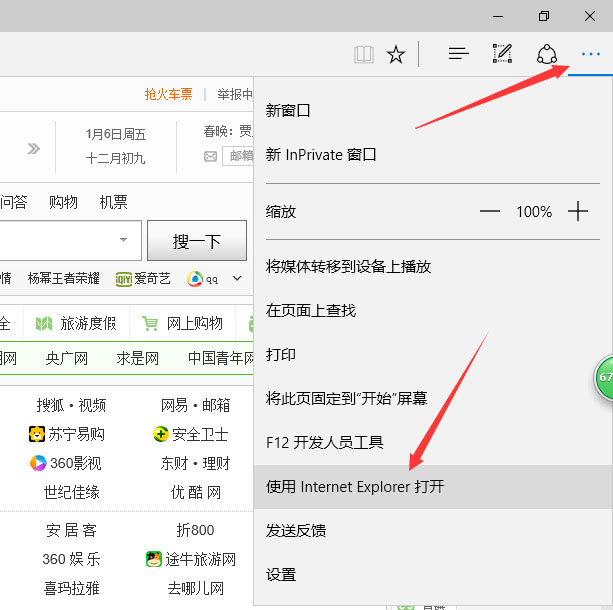The image size is (613, 610).
Task: Open the 央广网 link
Action: click(66, 358)
